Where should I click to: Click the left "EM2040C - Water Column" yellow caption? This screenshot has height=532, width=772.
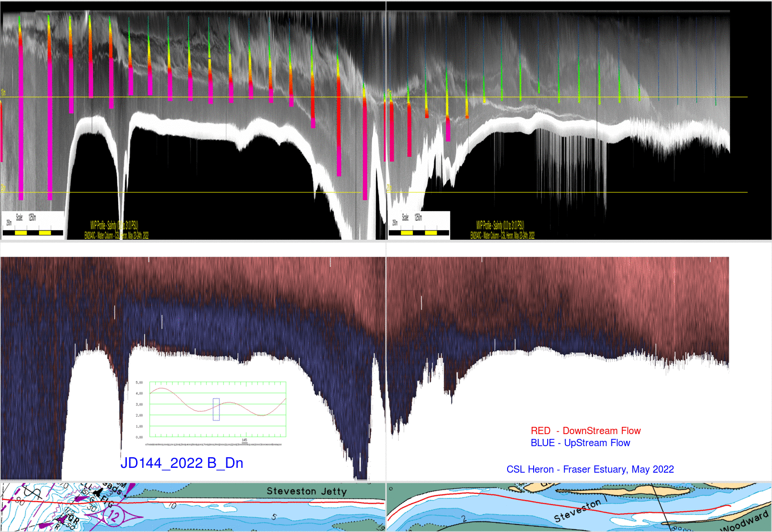(116, 235)
